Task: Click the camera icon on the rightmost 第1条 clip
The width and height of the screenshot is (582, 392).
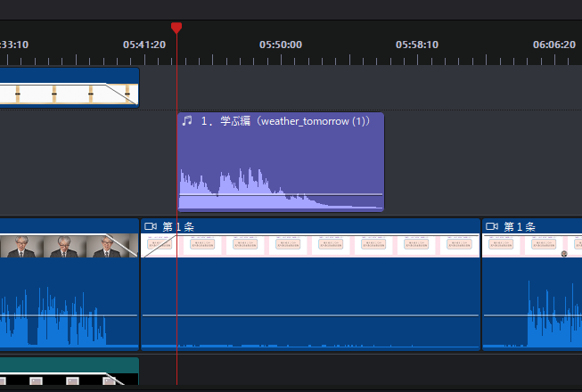Action: tap(492, 227)
